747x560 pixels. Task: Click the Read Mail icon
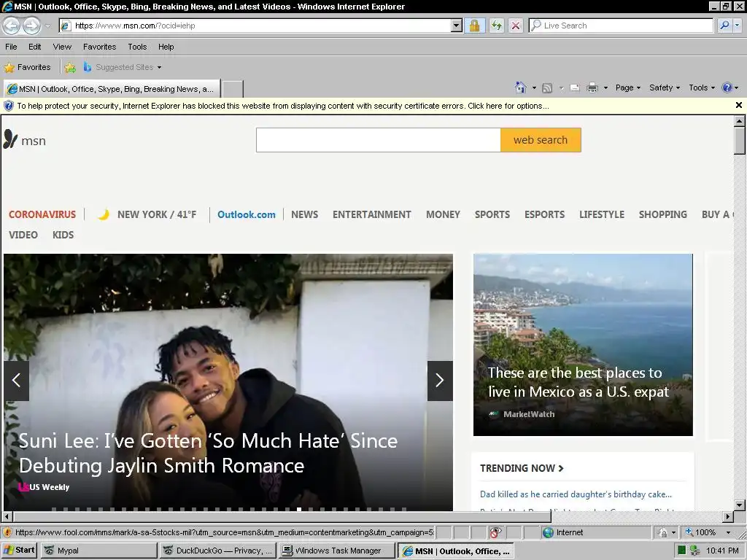(x=575, y=87)
